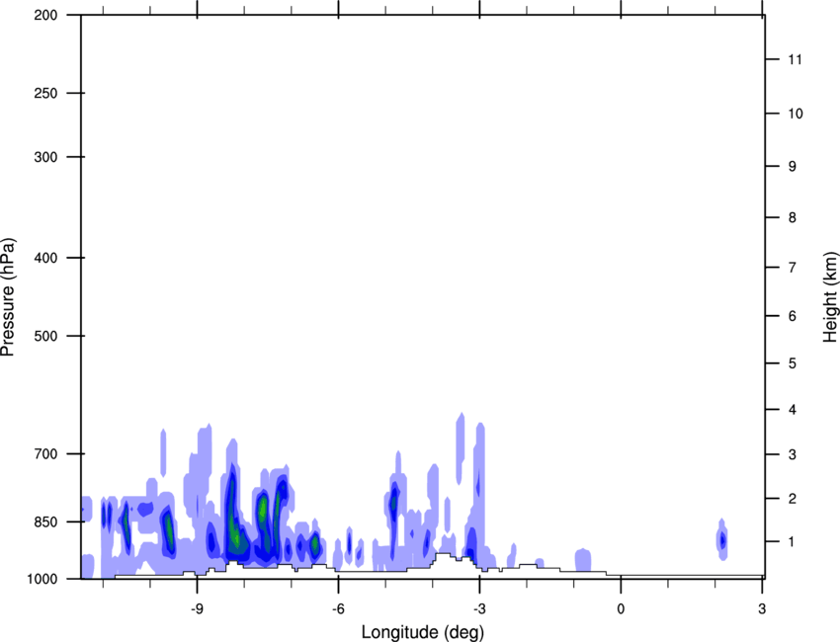Click the -9 longitude tick label

197,608
